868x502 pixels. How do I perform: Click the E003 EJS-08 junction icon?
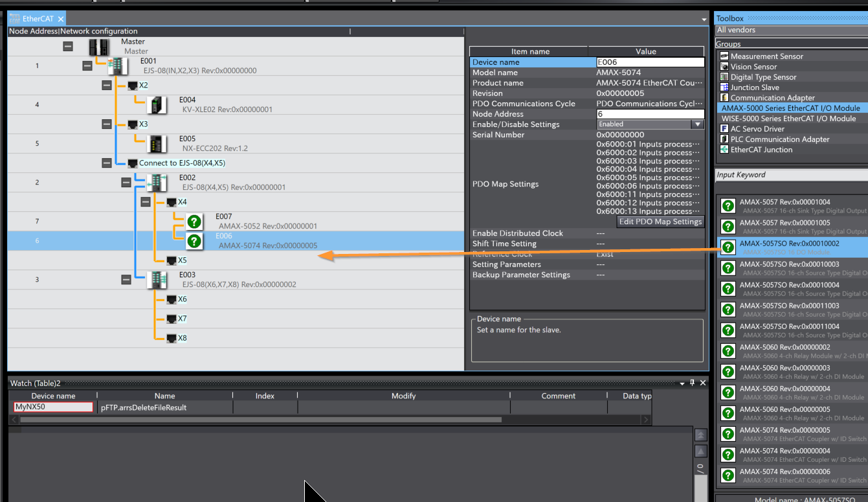point(157,280)
